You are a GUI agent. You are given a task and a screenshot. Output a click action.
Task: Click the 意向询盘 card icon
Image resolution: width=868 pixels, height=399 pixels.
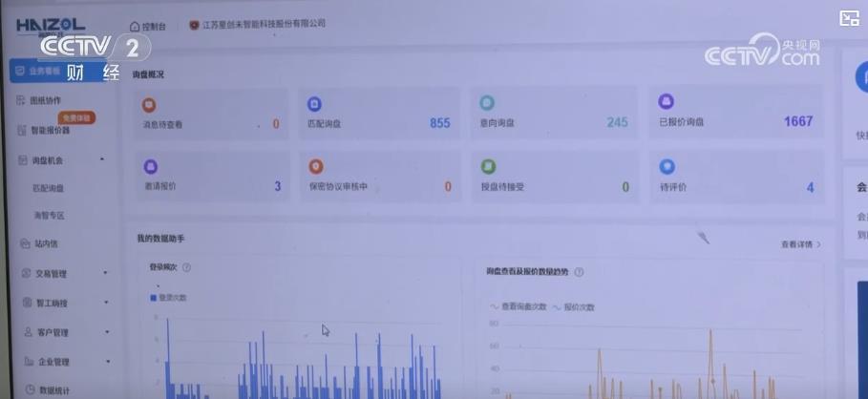coord(487,103)
